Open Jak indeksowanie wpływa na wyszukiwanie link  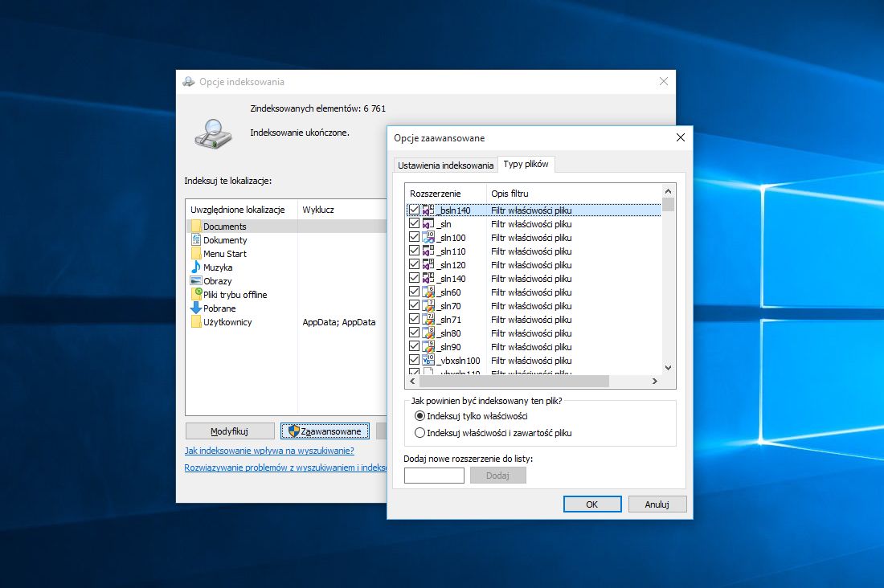pyautogui.click(x=269, y=451)
